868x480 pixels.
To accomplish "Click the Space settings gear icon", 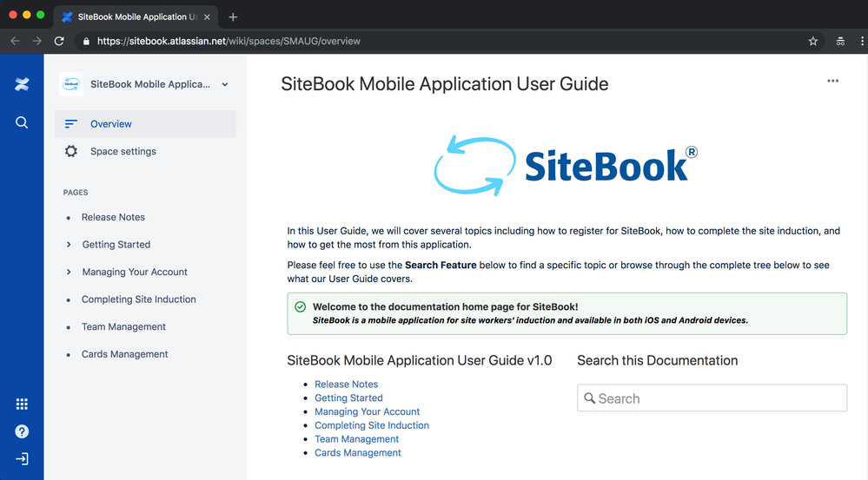I will tap(71, 151).
